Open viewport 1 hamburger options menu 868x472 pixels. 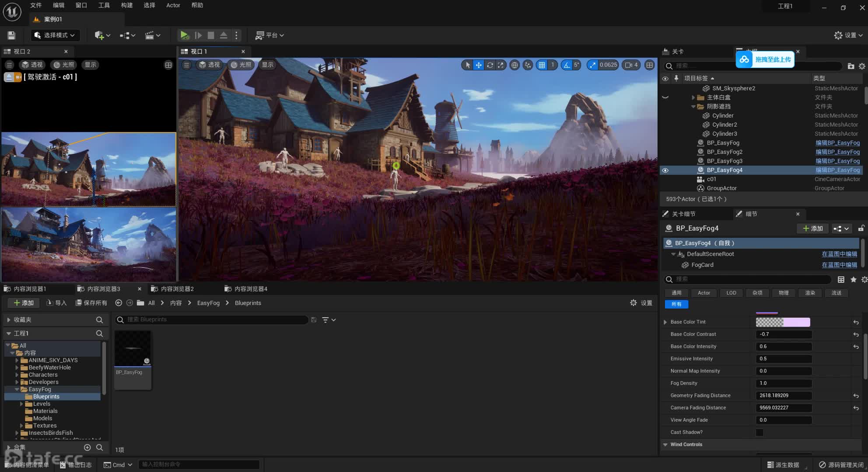(186, 65)
